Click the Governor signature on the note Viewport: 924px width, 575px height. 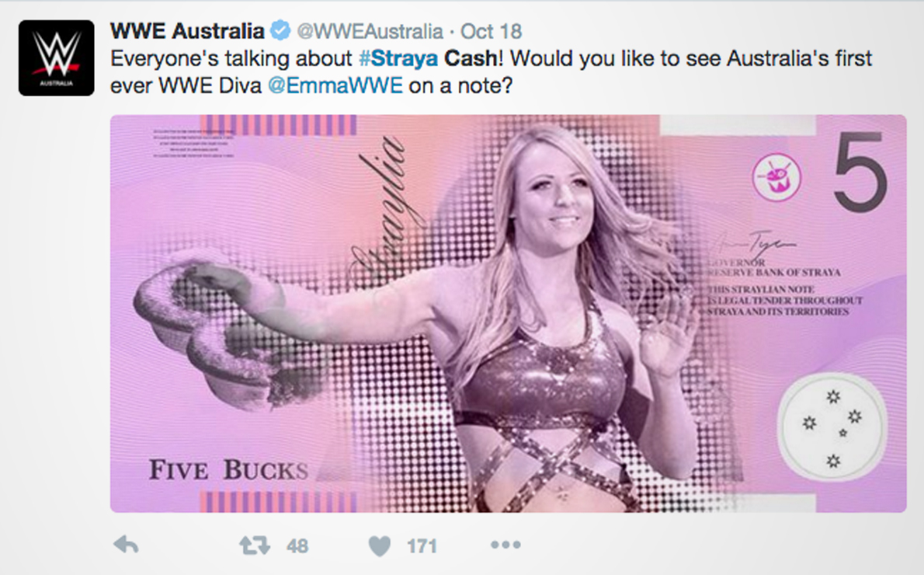point(756,242)
